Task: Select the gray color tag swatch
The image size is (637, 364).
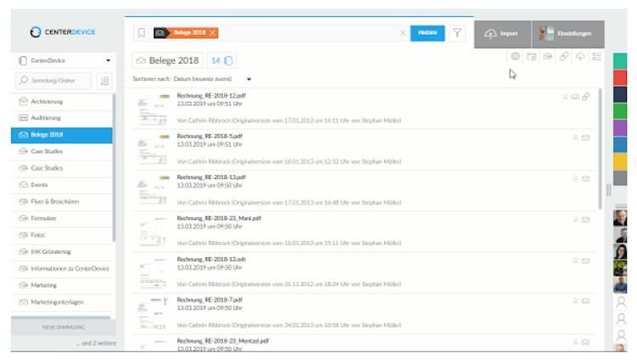Action: pyautogui.click(x=620, y=178)
